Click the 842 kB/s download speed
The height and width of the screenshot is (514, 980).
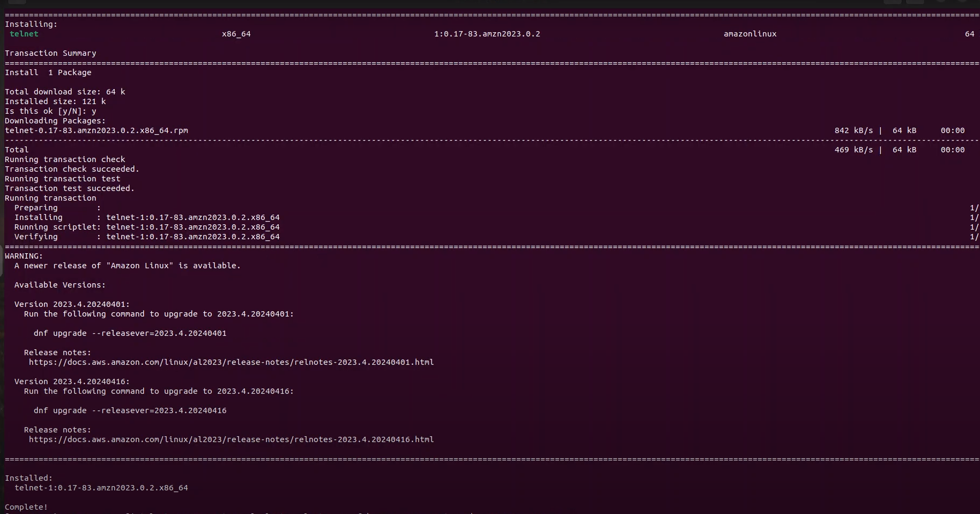[x=853, y=130]
